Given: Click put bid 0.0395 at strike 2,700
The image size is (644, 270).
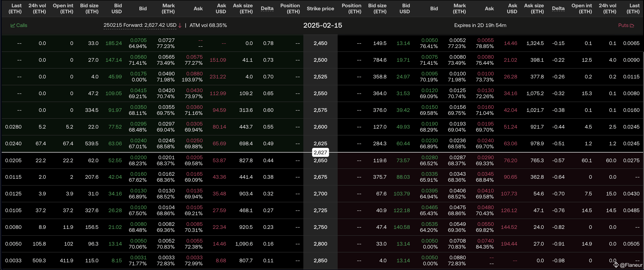Looking at the screenshot, I should (x=429, y=190).
